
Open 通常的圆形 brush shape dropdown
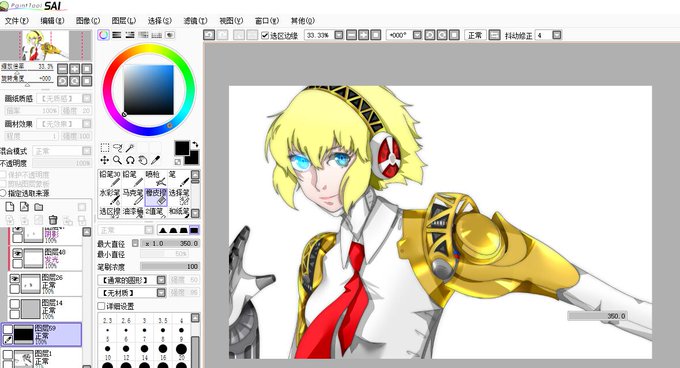161,280
